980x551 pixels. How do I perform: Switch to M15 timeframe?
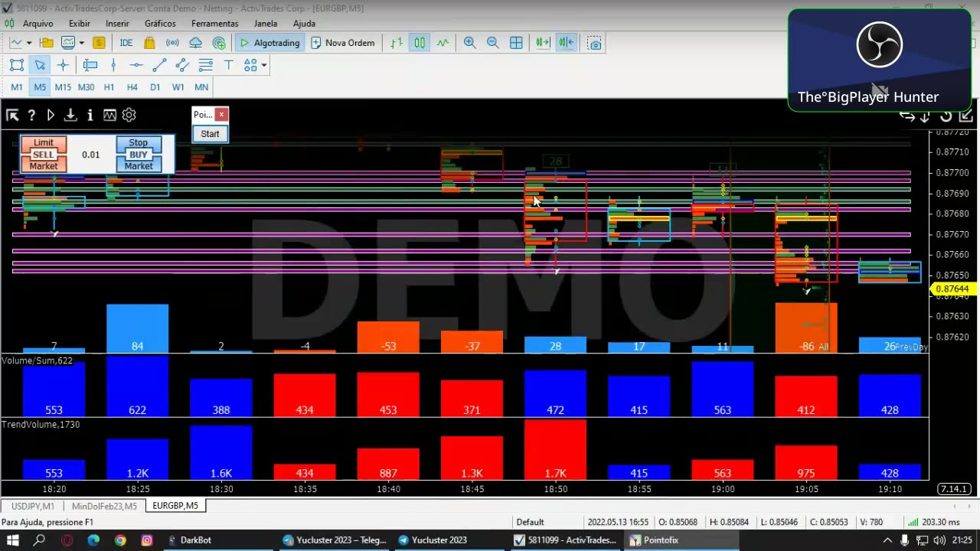tap(63, 87)
